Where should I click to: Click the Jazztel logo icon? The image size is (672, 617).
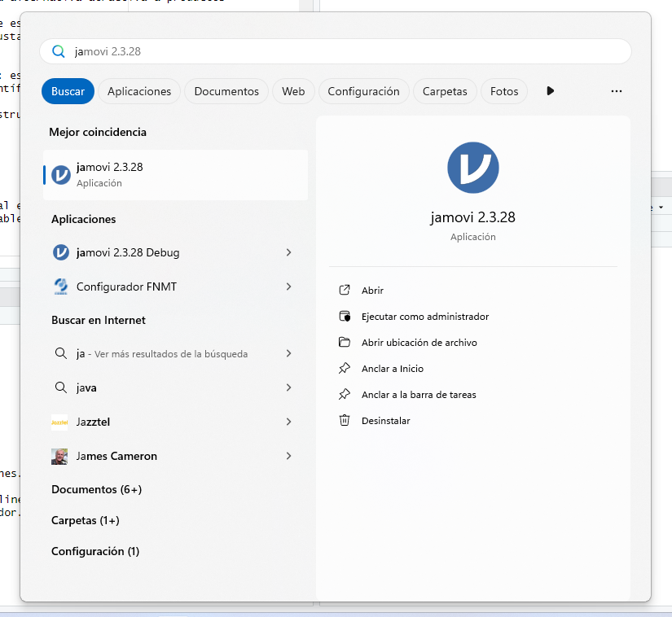coord(59,422)
